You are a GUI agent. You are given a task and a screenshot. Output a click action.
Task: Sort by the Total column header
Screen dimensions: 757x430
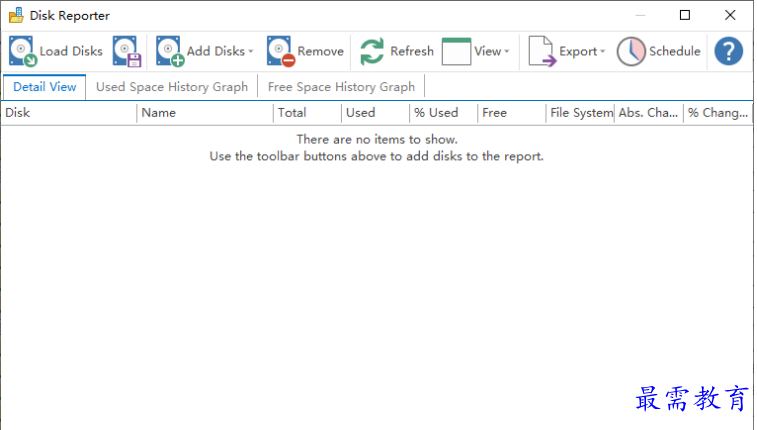click(x=308, y=113)
